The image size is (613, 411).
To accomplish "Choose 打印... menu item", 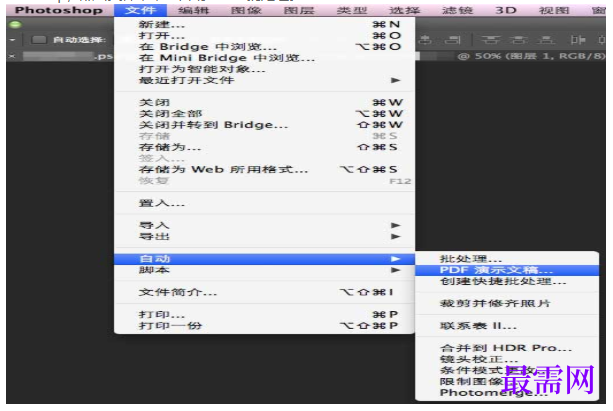I will coord(264,314).
